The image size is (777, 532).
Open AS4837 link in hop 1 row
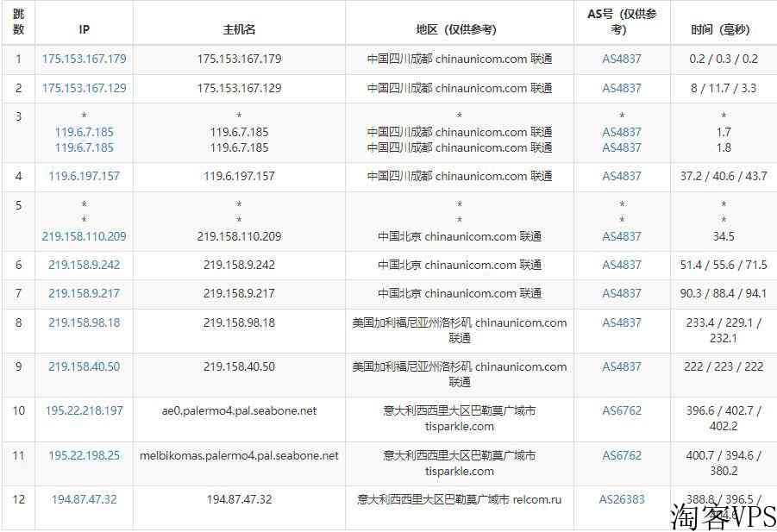(622, 59)
